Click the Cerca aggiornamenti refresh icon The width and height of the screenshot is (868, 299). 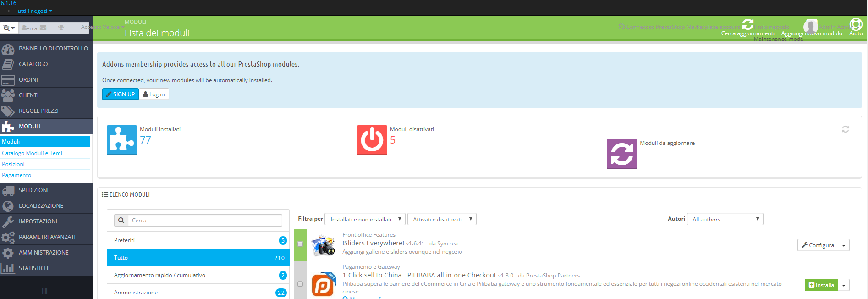pos(748,24)
